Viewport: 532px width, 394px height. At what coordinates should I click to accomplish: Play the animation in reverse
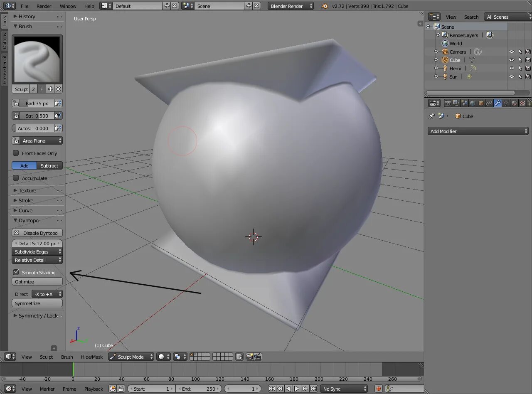[x=288, y=389]
